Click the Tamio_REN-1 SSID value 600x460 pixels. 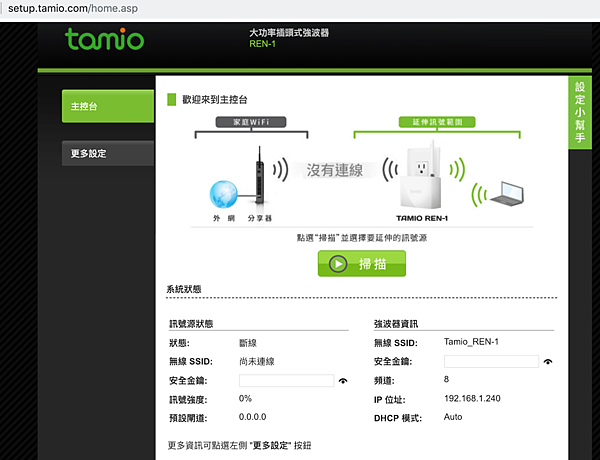tap(471, 342)
